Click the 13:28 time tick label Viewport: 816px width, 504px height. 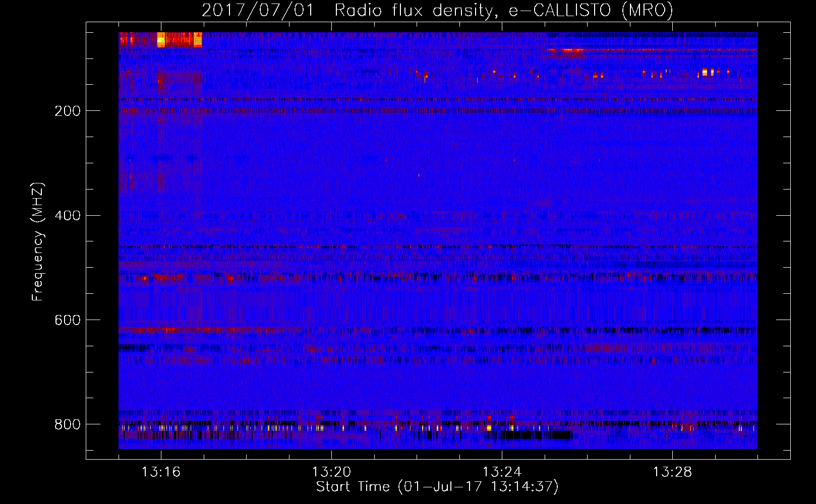tap(672, 472)
